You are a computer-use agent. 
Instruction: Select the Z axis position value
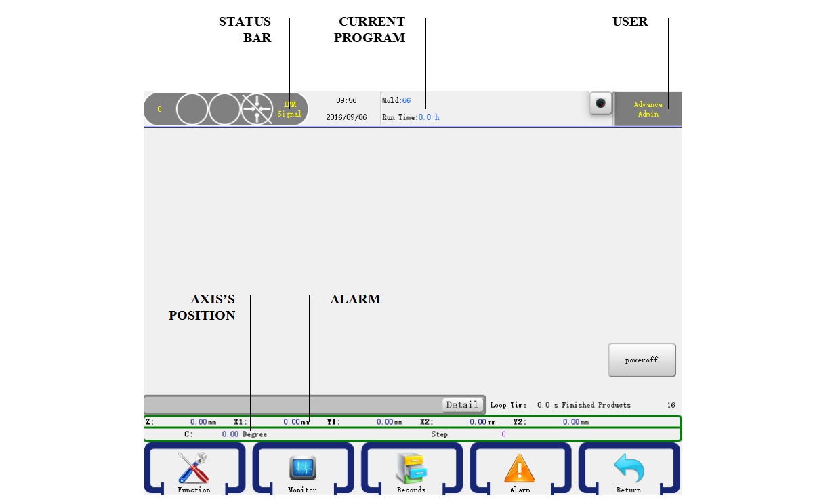[x=198, y=422]
